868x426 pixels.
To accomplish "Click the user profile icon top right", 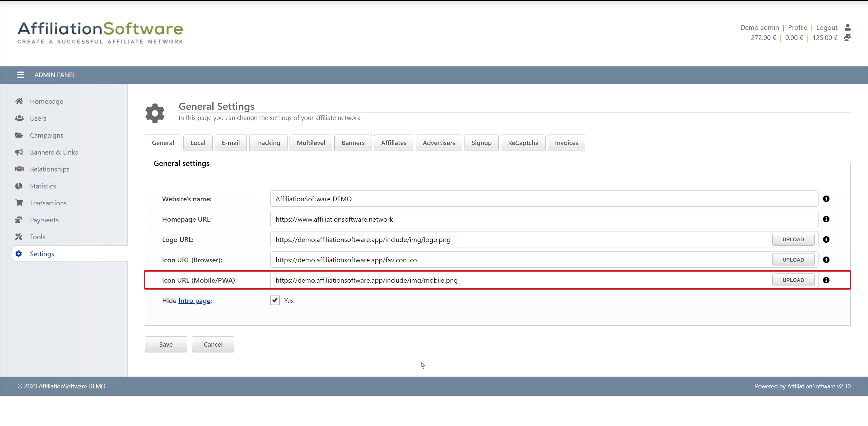I will coord(847,27).
